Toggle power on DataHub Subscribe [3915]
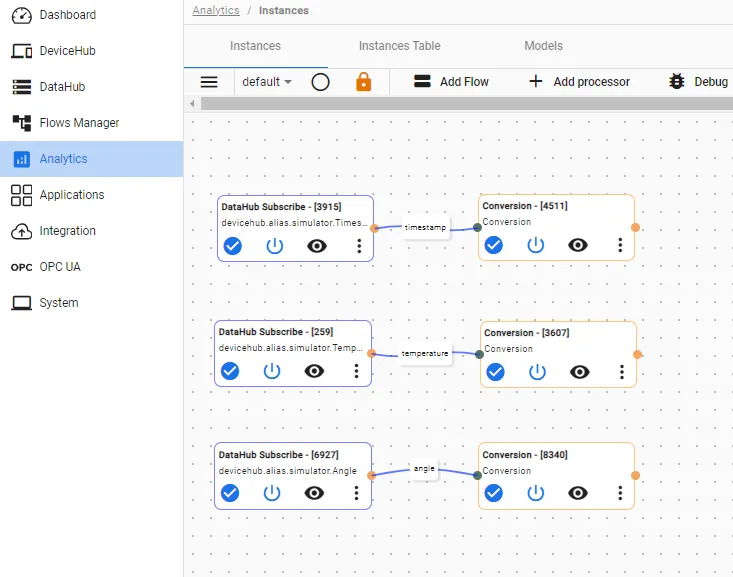 [x=275, y=245]
